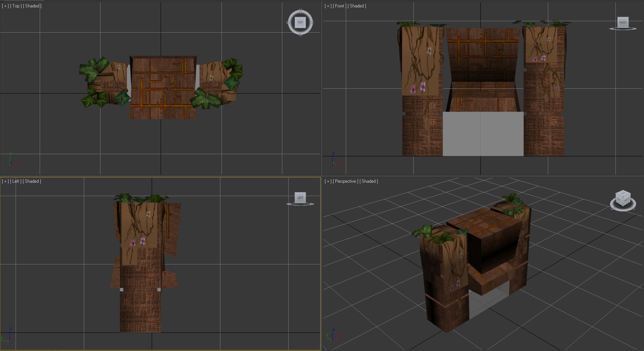
Task: Open the [Front] point-of-view menu
Action: 339,6
